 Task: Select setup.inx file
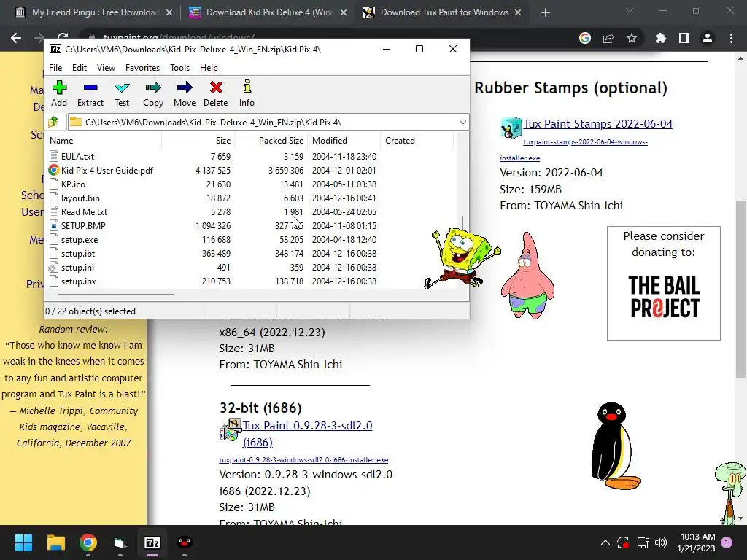click(78, 281)
